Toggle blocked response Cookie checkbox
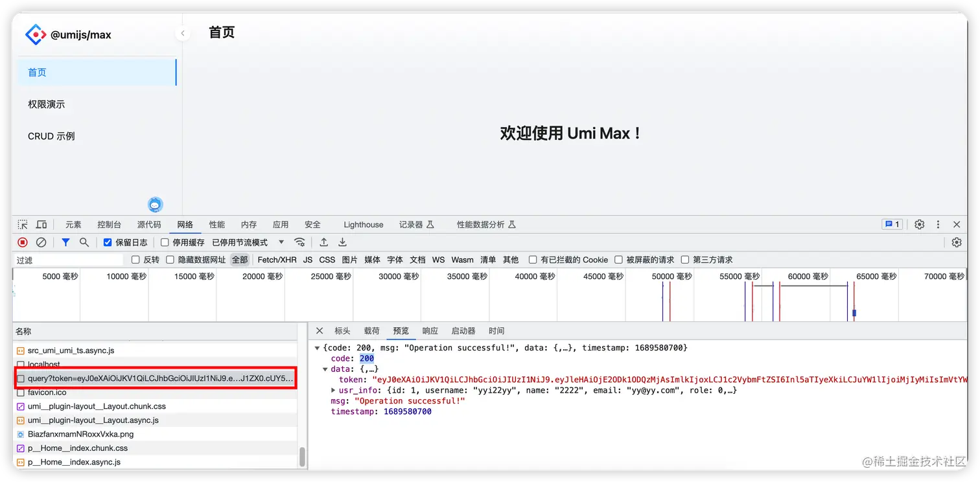The image size is (980, 482). click(532, 260)
